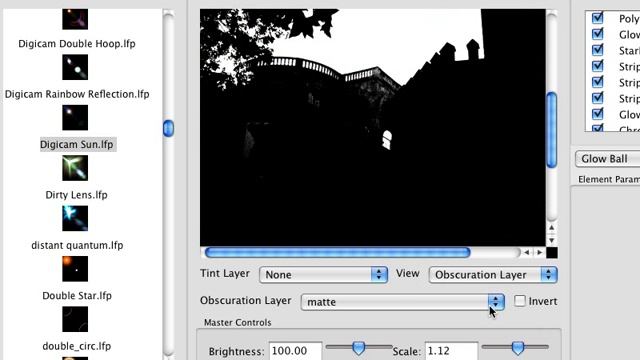Click the double_circ.lfp label
The width and height of the screenshot is (640, 360).
(x=77, y=346)
